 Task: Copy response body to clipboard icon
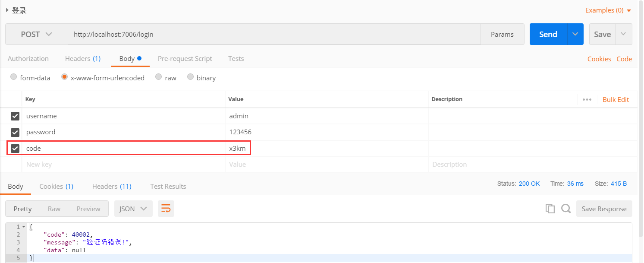550,209
